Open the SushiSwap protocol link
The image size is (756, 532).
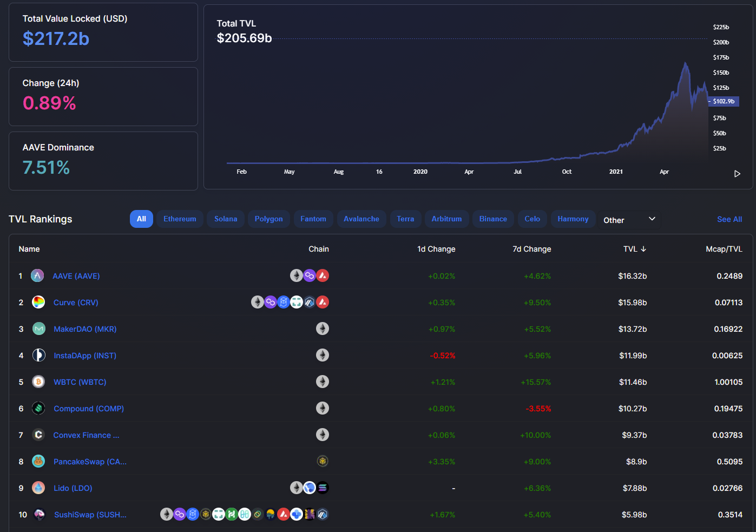pyautogui.click(x=90, y=515)
